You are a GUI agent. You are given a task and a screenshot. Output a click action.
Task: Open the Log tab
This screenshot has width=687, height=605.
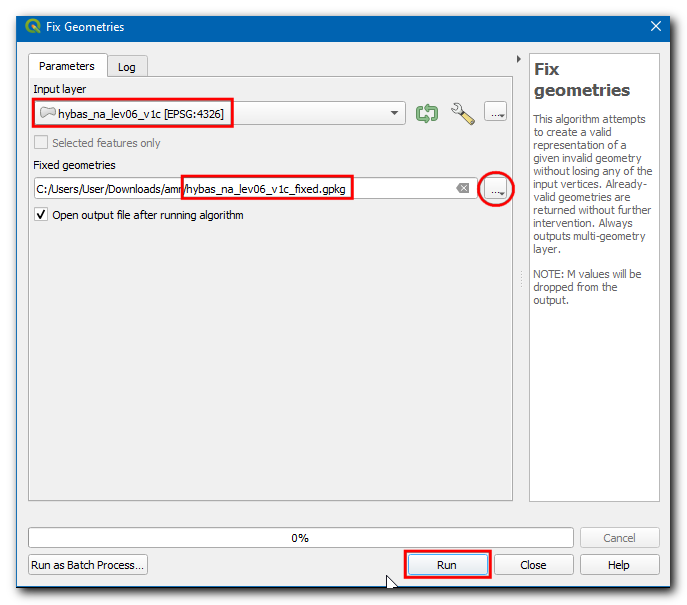[127, 67]
